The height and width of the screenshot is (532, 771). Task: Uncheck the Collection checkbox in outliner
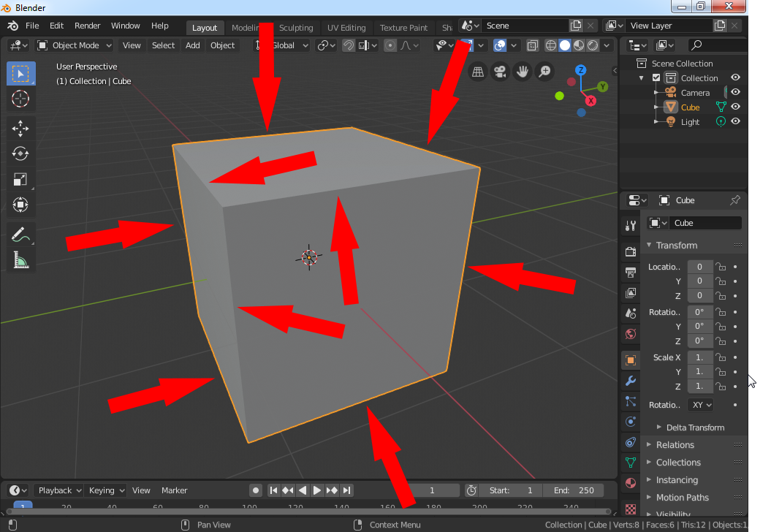pos(656,78)
